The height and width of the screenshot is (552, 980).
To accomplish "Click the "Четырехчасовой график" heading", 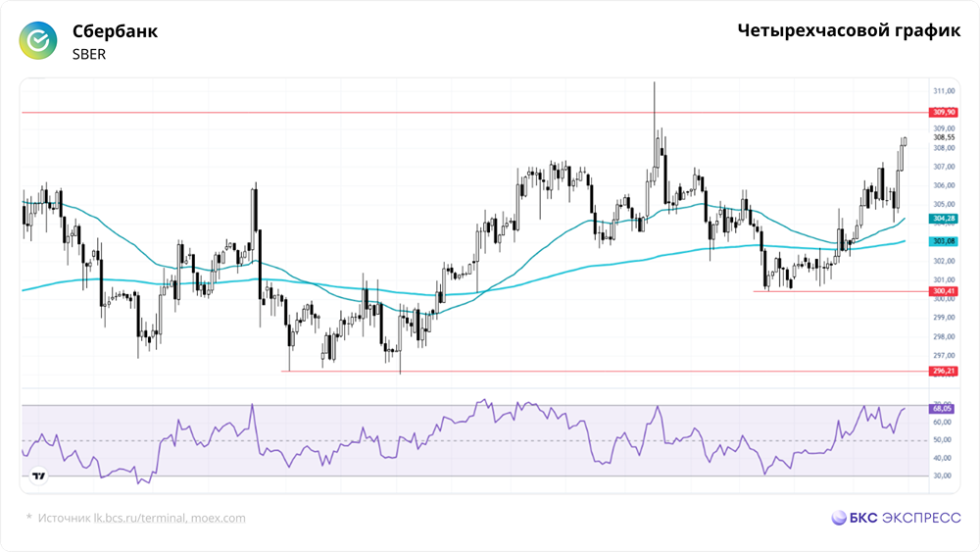I will click(x=849, y=30).
